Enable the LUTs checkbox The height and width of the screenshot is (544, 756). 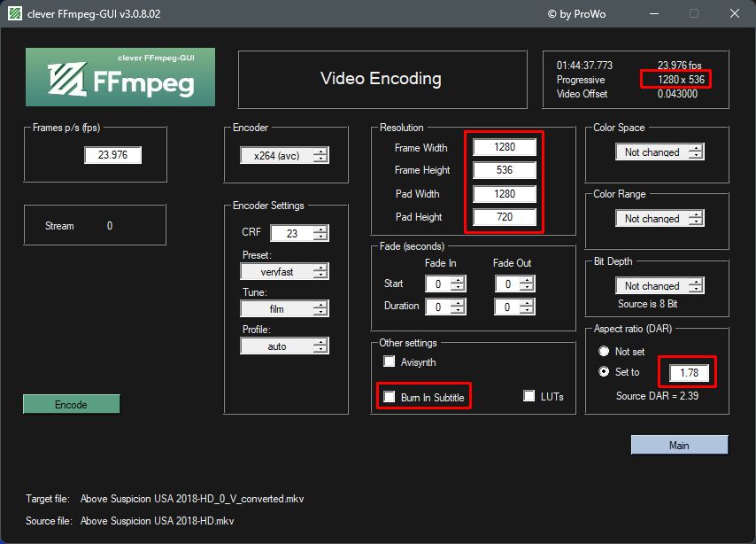[528, 396]
